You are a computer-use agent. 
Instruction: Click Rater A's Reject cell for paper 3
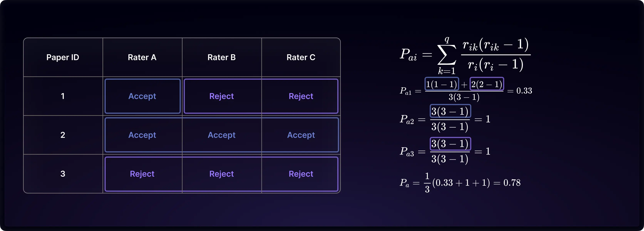[142, 174]
